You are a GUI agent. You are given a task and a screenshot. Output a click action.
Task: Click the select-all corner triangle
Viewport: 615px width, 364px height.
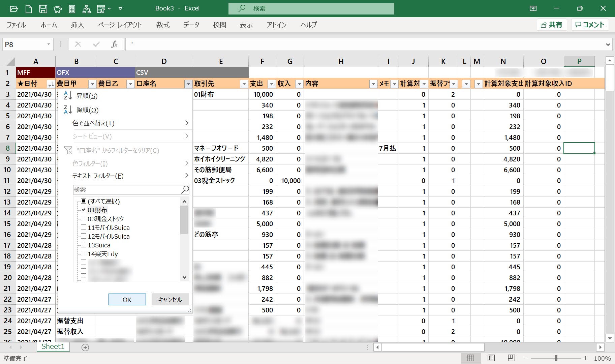tap(11, 62)
